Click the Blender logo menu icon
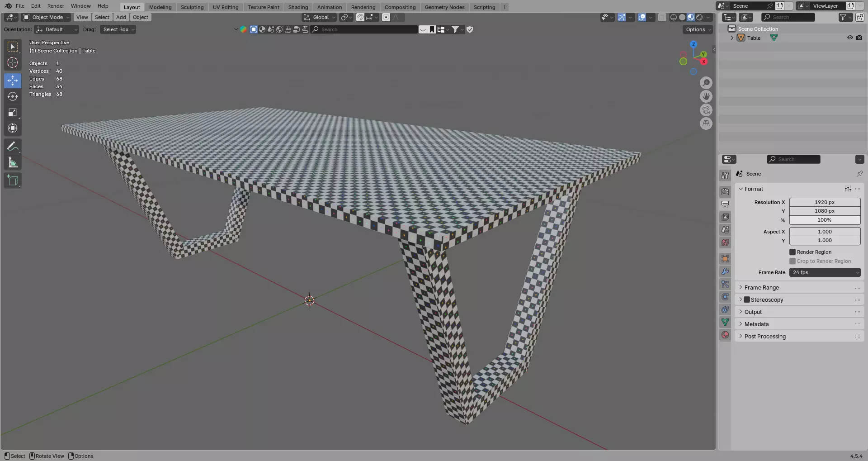The width and height of the screenshot is (868, 461). coord(8,6)
